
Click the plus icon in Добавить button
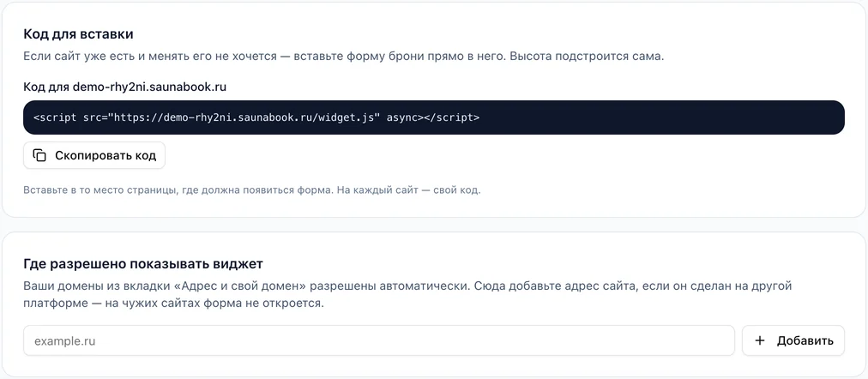[x=760, y=340]
